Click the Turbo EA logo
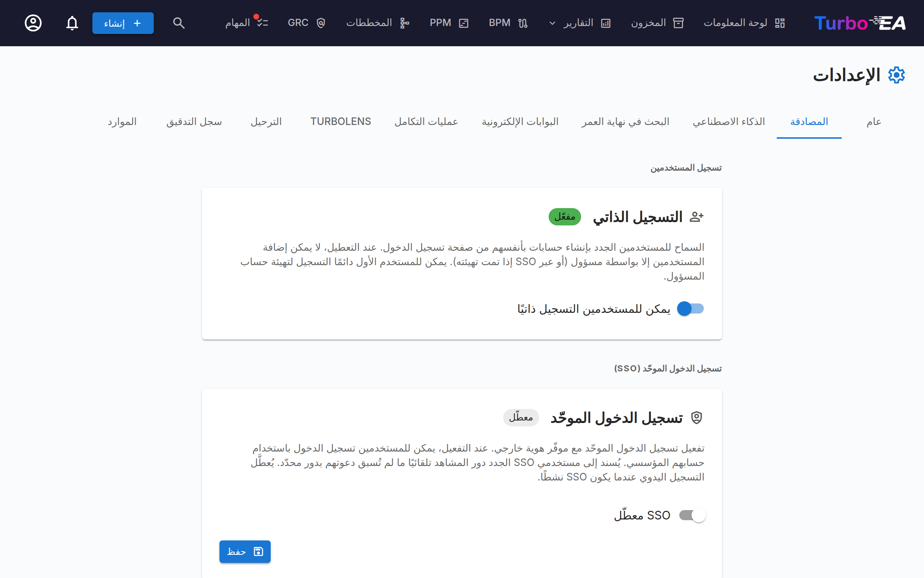 859,23
